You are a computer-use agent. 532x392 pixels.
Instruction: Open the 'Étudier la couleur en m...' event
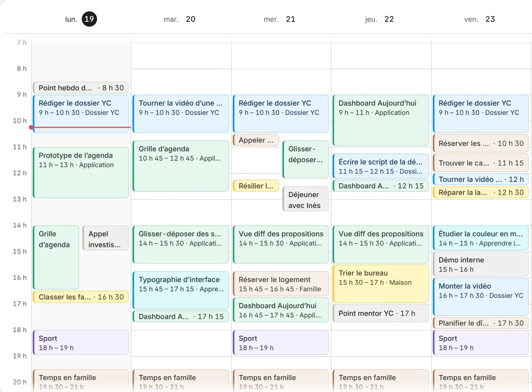point(481,238)
